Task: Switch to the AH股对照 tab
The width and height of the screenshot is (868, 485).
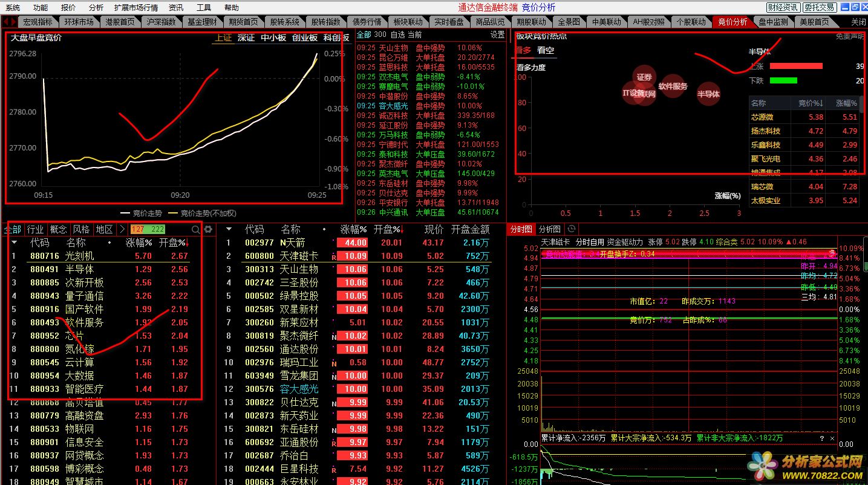Action: tap(649, 22)
